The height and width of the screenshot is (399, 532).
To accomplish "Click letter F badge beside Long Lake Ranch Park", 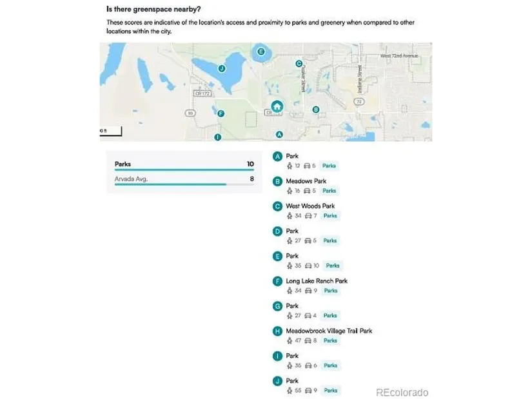I will coord(277,281).
